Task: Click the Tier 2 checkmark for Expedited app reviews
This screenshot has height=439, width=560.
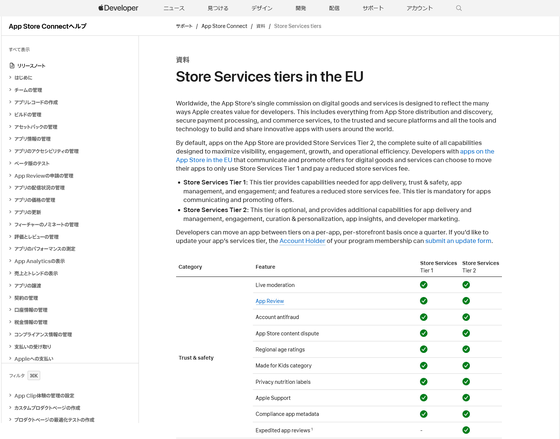Action: (466, 430)
